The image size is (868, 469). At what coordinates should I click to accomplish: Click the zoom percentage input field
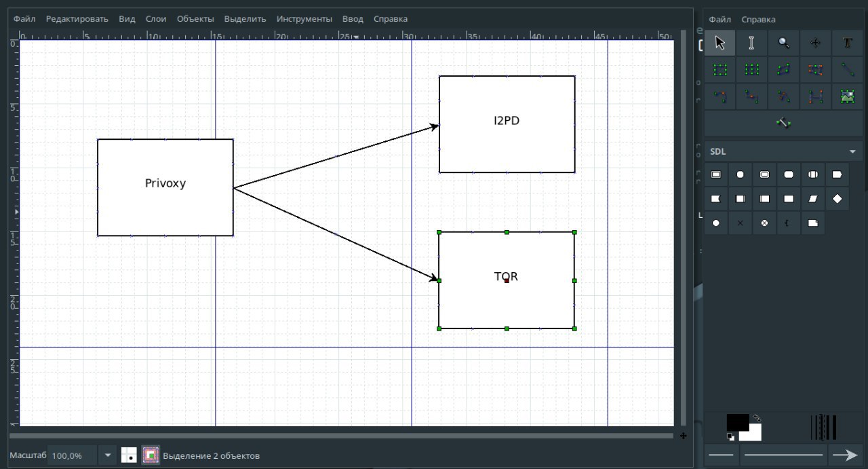(x=73, y=455)
